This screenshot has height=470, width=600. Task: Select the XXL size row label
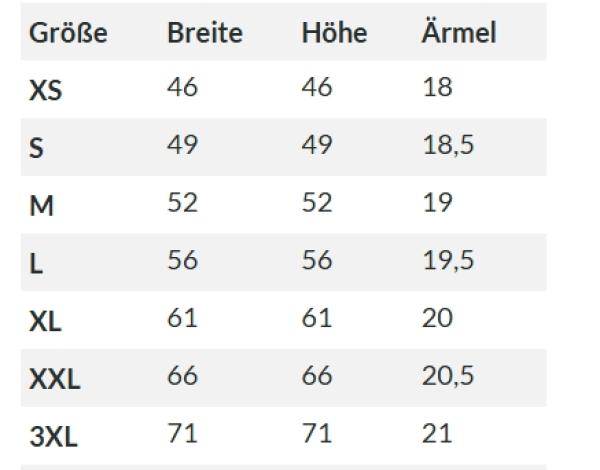point(55,379)
